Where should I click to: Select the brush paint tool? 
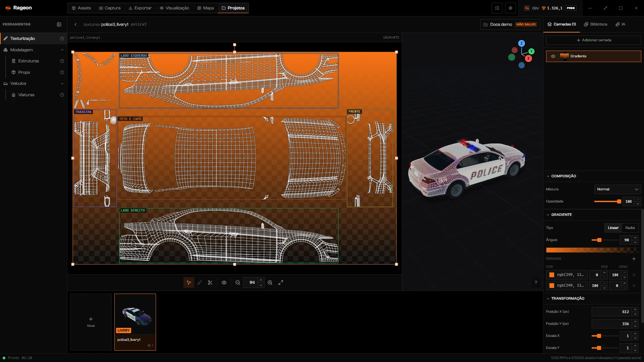click(200, 283)
